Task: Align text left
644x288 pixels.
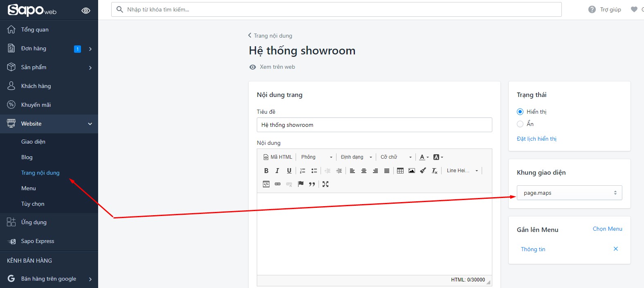Action: (x=352, y=171)
